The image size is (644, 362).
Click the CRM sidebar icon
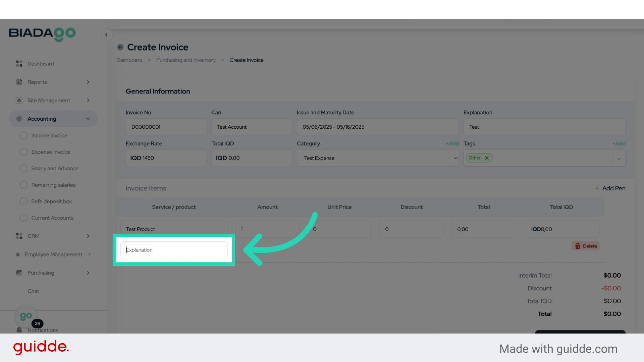pyautogui.click(x=19, y=236)
